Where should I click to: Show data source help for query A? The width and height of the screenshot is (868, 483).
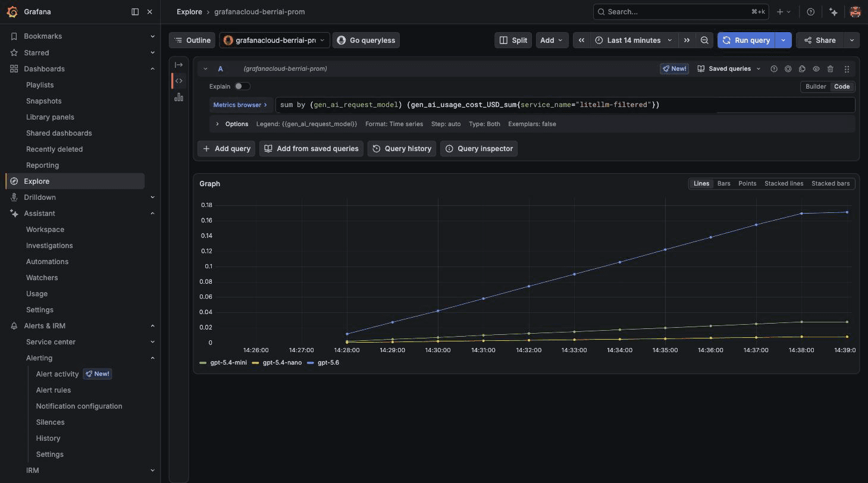pos(774,69)
